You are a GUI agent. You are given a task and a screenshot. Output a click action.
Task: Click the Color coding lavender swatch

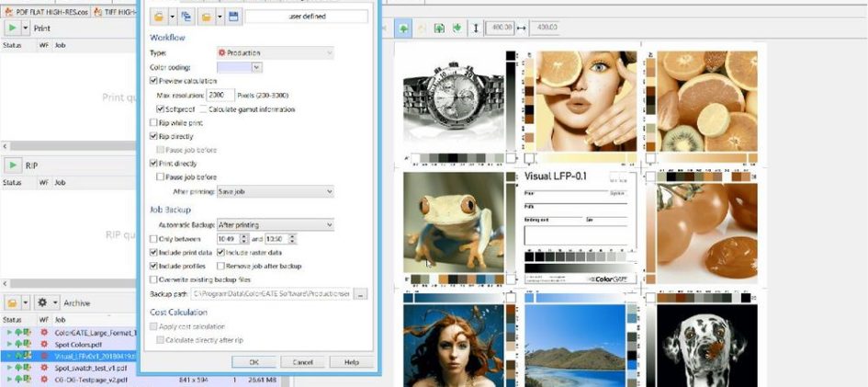point(234,67)
